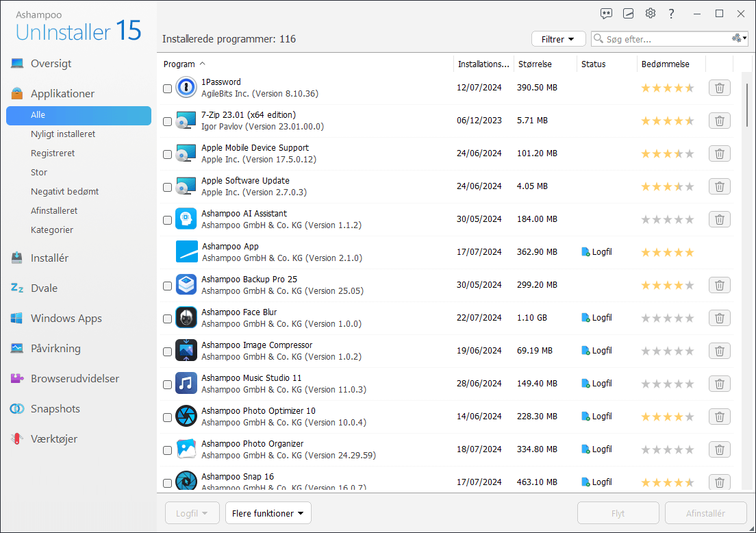Screen dimensions: 756x533
Task: Check the Apple Software Update checkbox
Action: (167, 187)
